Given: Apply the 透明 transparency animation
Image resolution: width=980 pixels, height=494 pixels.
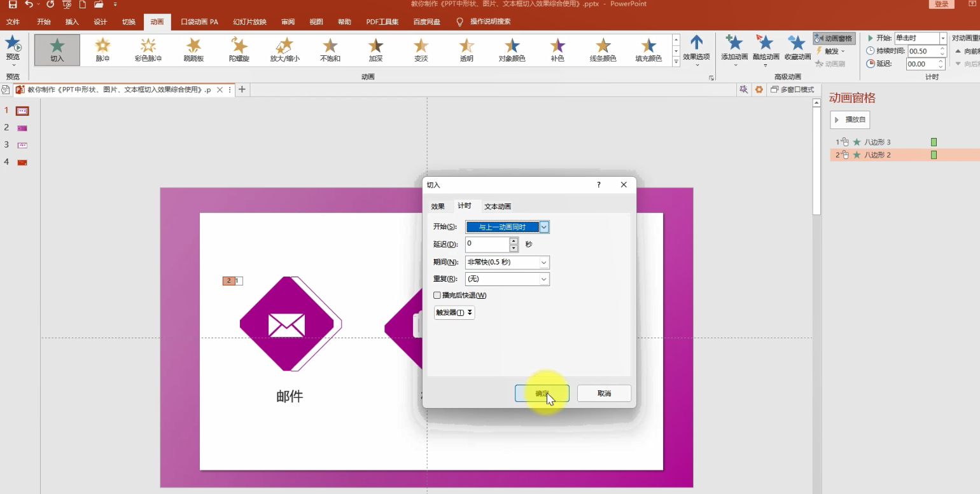Looking at the screenshot, I should [x=466, y=50].
